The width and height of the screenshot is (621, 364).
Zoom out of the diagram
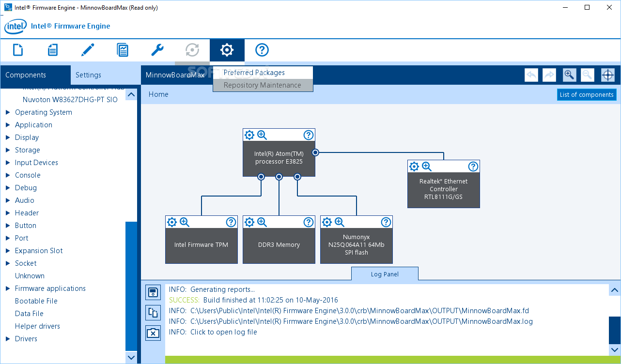point(587,75)
